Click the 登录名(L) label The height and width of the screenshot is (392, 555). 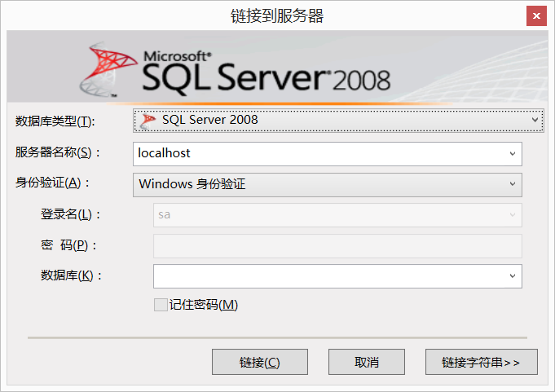[x=70, y=214]
